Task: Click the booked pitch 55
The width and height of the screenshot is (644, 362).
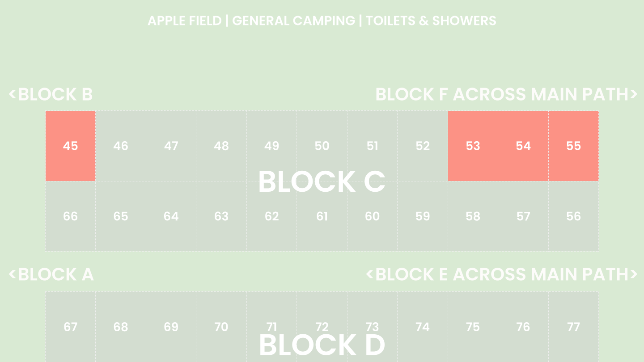Action: (573, 146)
